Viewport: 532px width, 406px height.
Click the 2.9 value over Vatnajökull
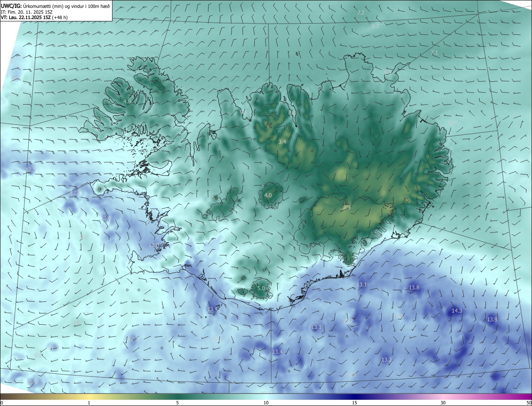pos(347,207)
